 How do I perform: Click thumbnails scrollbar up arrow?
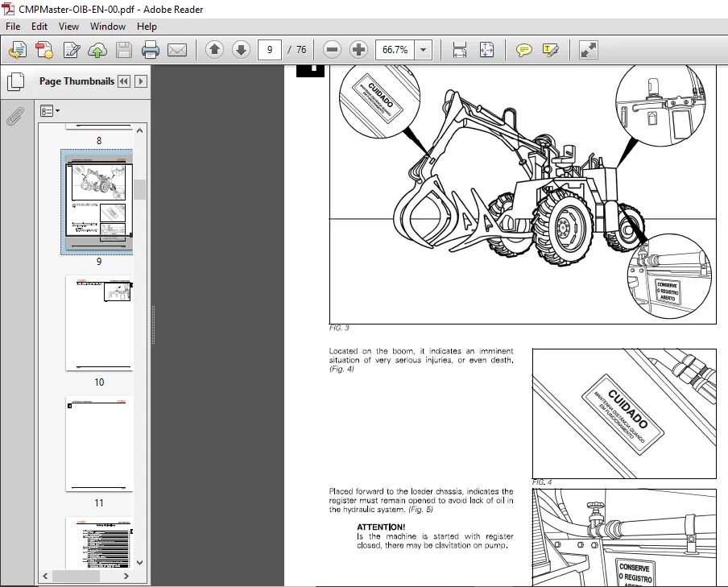click(x=140, y=130)
